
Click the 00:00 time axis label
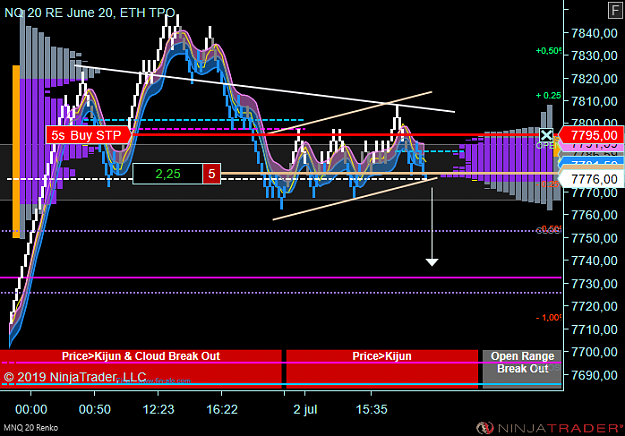point(31,409)
